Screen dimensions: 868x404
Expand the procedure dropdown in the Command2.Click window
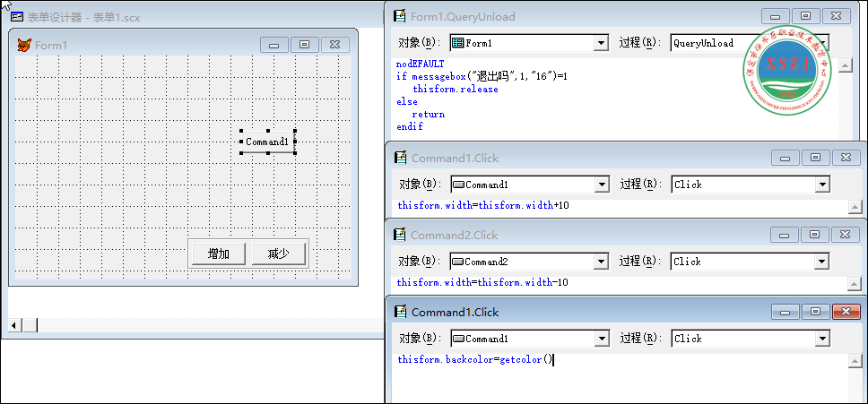(x=822, y=262)
